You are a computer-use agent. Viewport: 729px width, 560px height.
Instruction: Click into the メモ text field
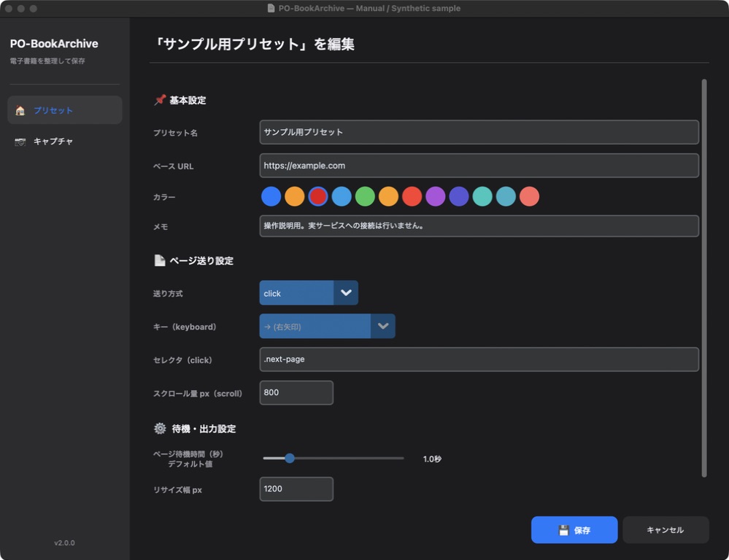pos(479,226)
